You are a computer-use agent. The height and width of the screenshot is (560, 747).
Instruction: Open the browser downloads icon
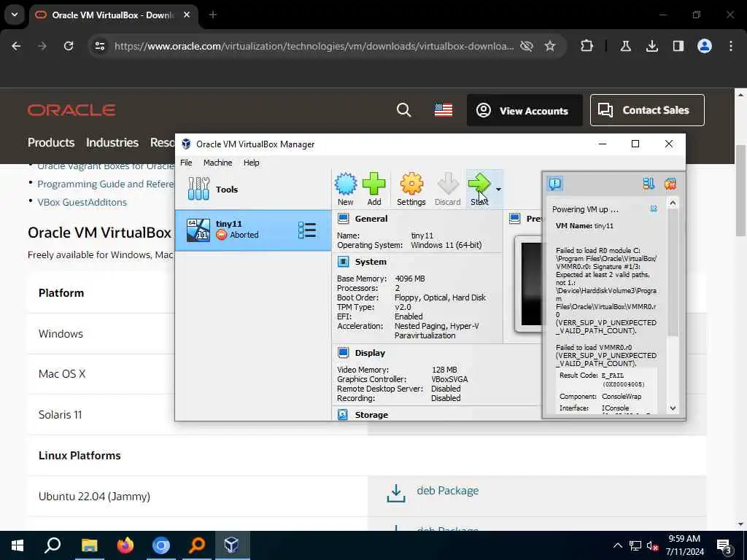[651, 46]
